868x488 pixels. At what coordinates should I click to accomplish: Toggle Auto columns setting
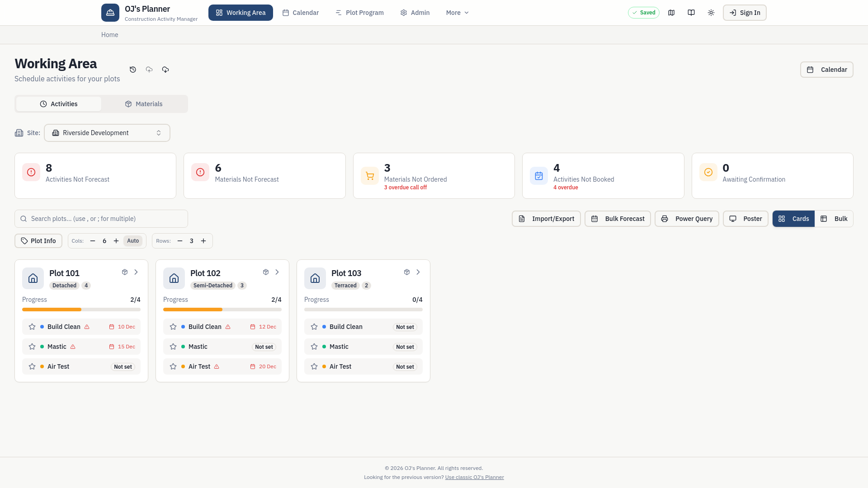coord(133,241)
